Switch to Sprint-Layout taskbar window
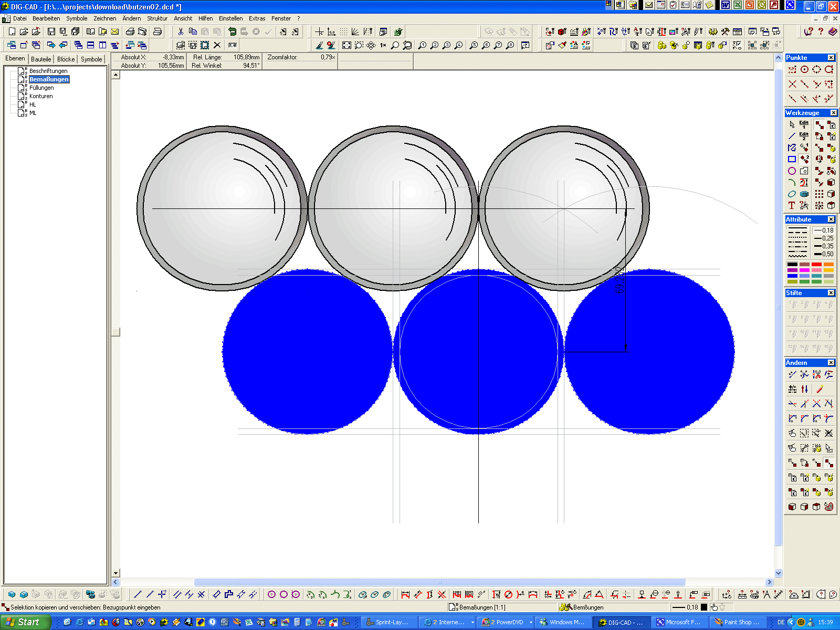 pyautogui.click(x=390, y=622)
